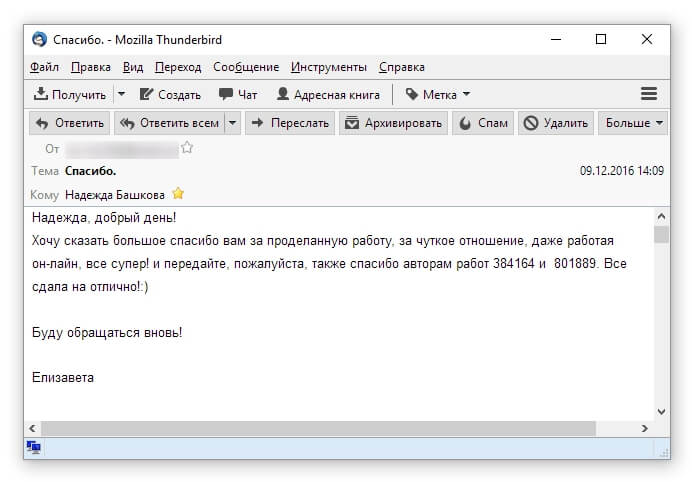Click recipient name Надежда Башкова

[x=115, y=195]
